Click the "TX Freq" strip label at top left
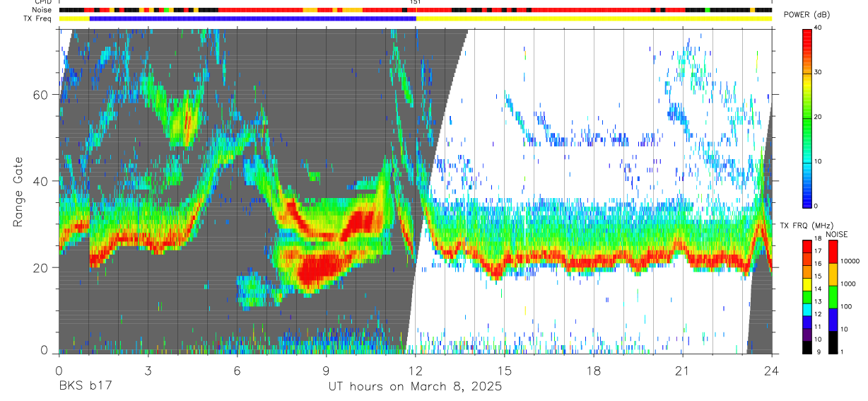 click(x=38, y=19)
